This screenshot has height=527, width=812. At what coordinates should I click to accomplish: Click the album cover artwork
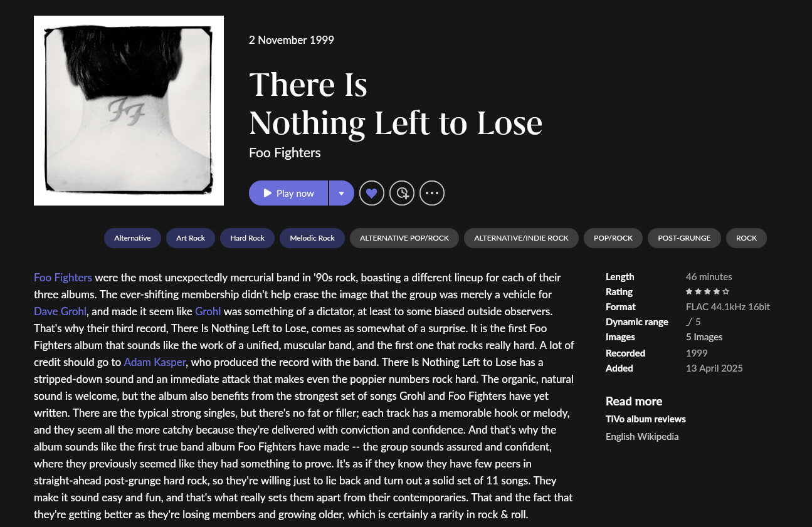coord(129,110)
